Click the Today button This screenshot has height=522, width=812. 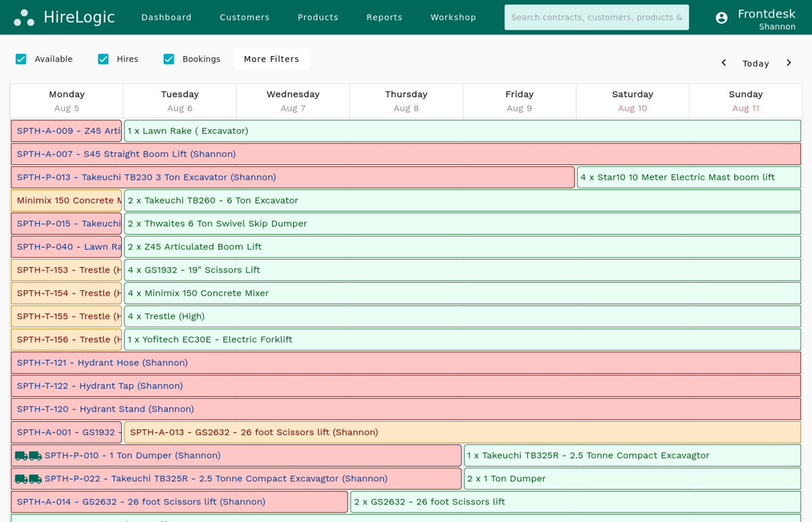(x=756, y=63)
